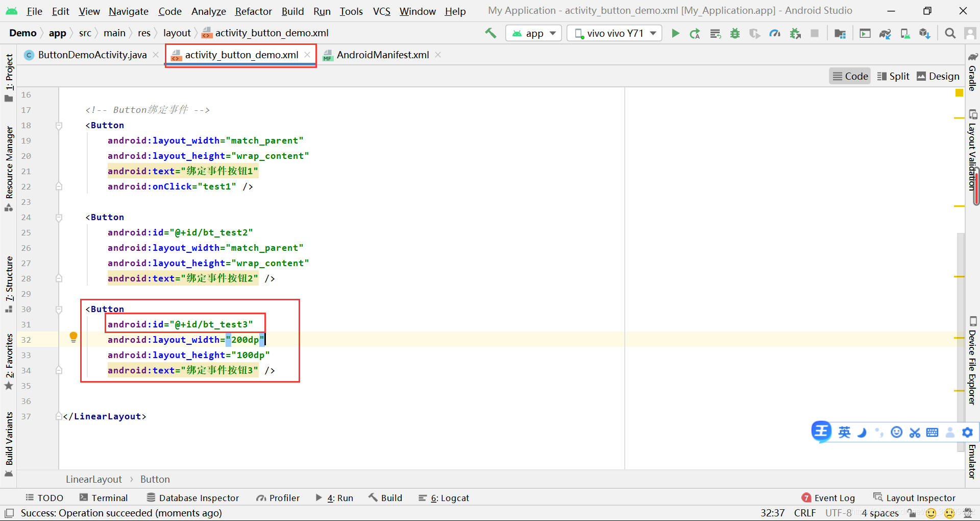Click the Search Everywhere magnifier icon
Viewport: 980px width, 521px height.
tap(950, 34)
